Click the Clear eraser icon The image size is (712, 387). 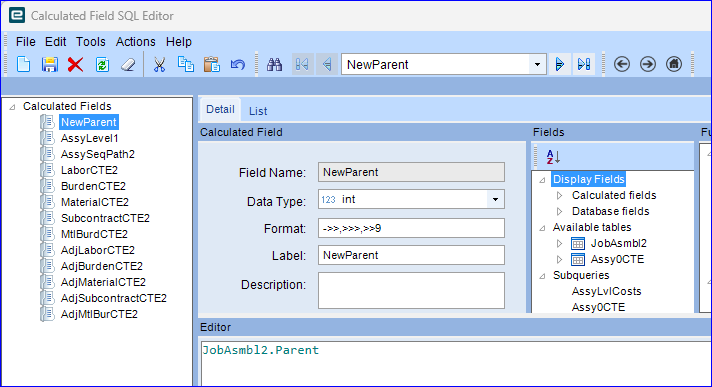coord(128,64)
